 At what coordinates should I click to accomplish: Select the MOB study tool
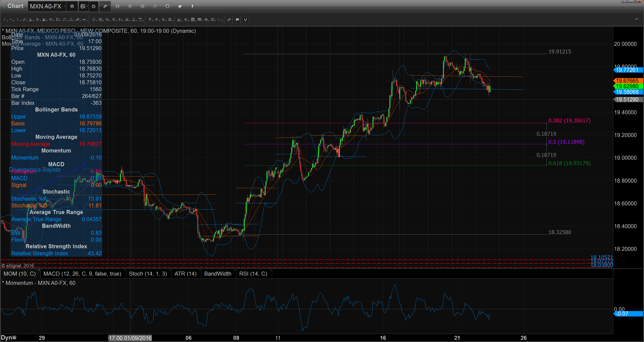[x=199, y=20]
